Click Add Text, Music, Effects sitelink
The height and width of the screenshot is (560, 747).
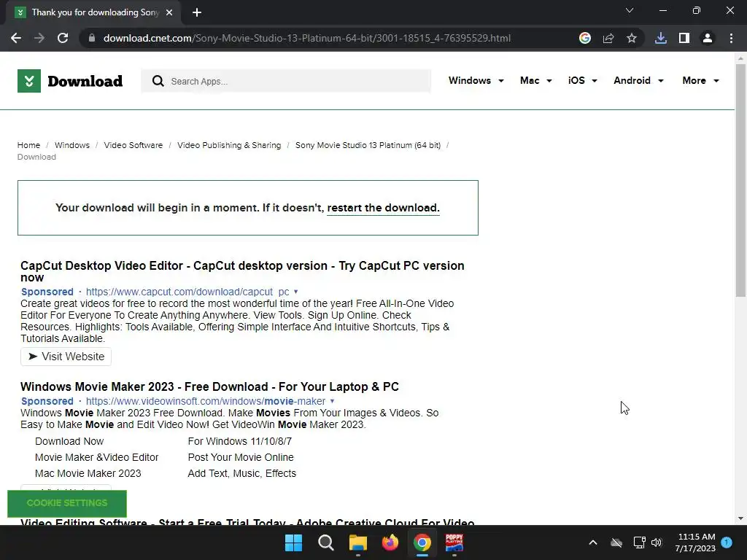(x=242, y=474)
